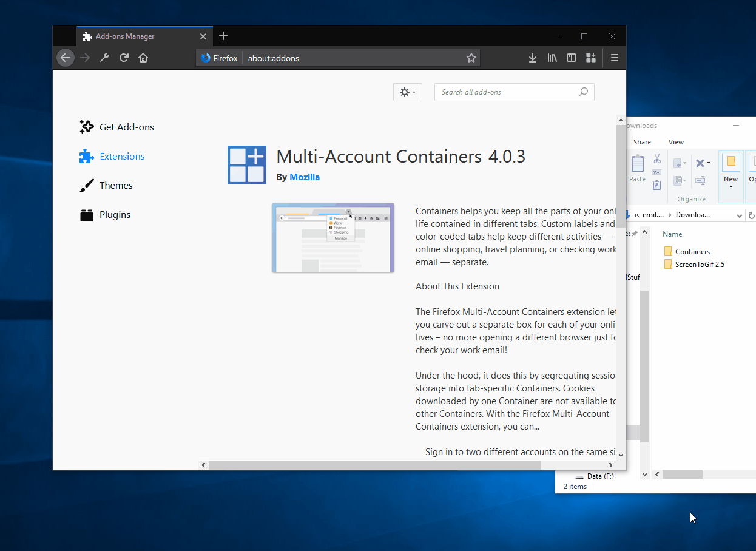Click the Plugins icon in the sidebar

(x=86, y=214)
